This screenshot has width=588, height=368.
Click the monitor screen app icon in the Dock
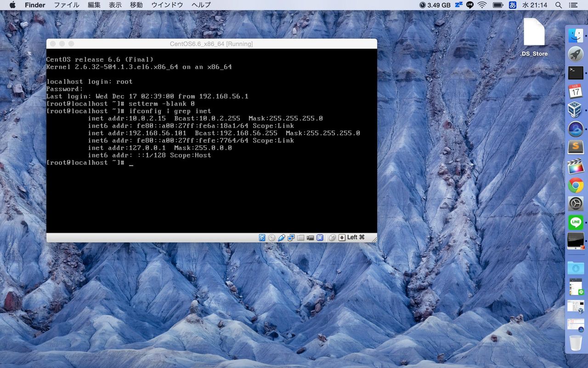pyautogui.click(x=576, y=241)
